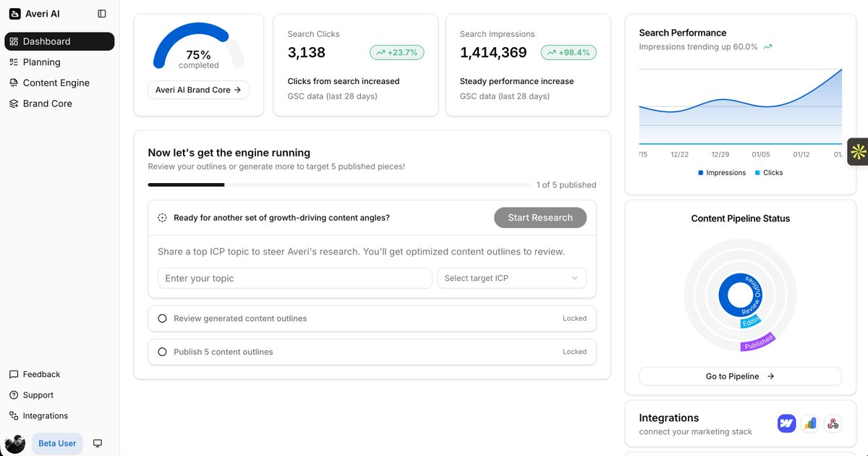This screenshot has width=868, height=456.
Task: Open the Webflow integration icon
Action: click(x=786, y=423)
